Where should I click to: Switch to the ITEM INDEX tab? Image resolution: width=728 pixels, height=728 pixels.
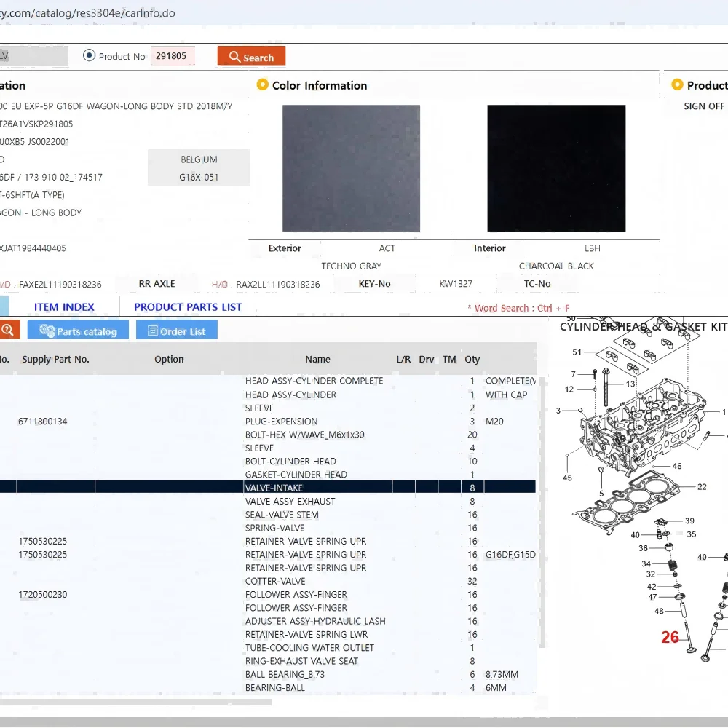(64, 307)
